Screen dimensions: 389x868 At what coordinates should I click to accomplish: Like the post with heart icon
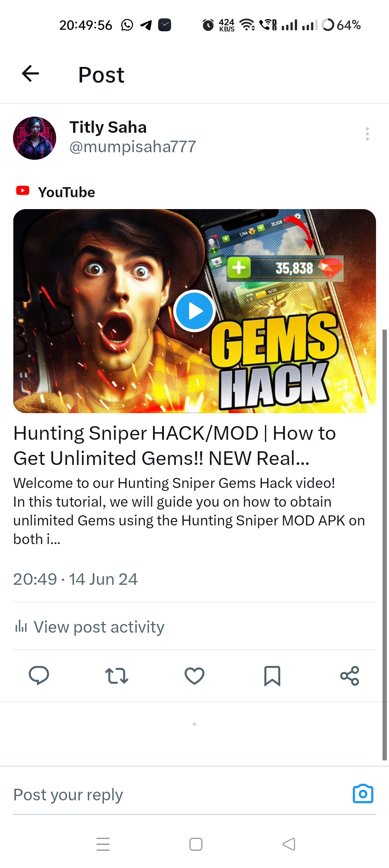194,676
